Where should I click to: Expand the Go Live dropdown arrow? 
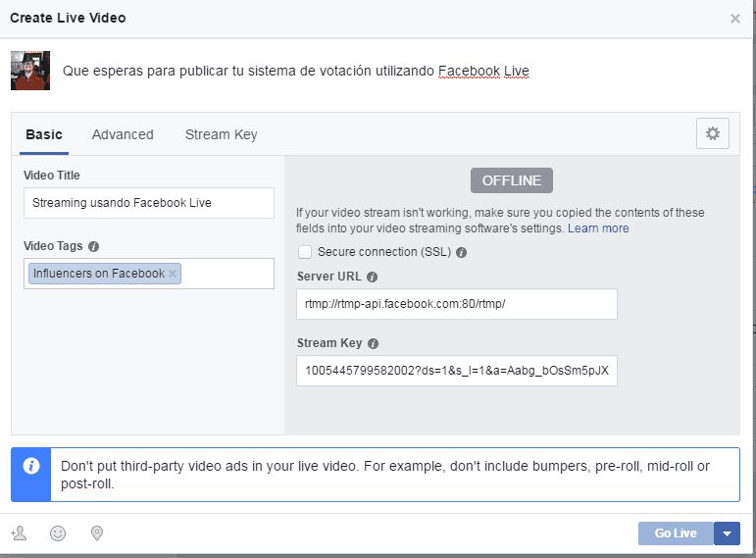(x=727, y=533)
